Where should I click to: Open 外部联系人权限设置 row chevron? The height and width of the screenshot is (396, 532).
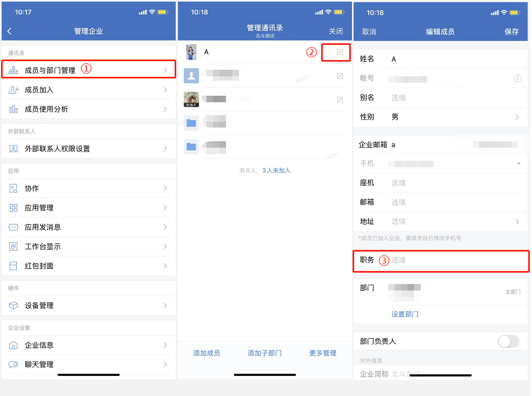[165, 149]
